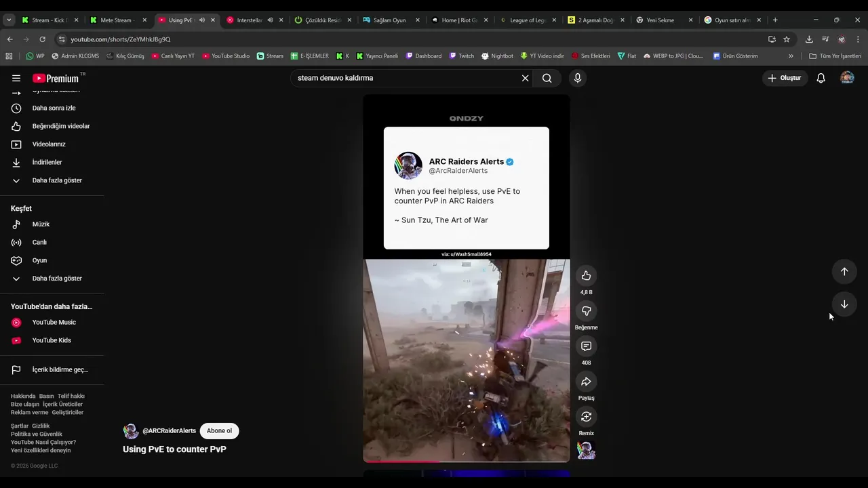Click the browser address bar URL

(x=120, y=39)
